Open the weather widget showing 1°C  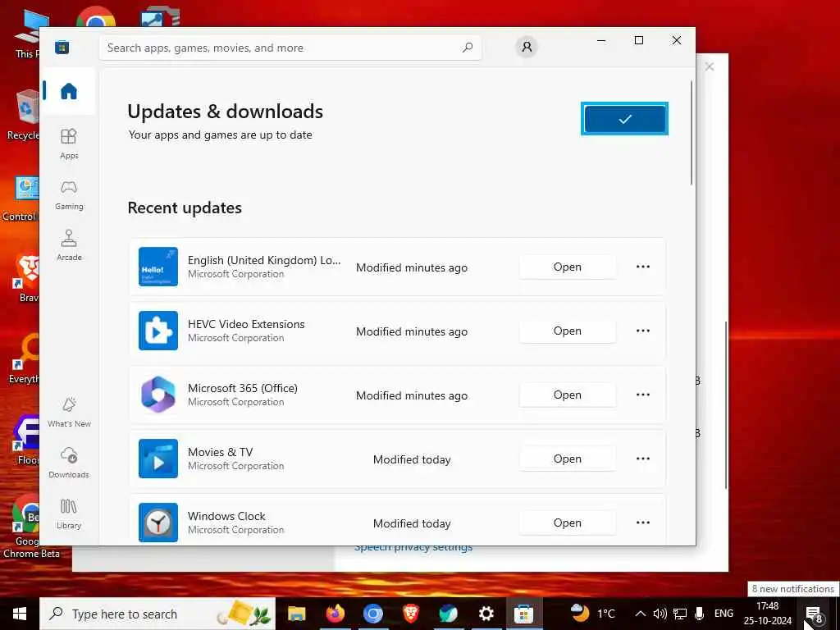592,614
